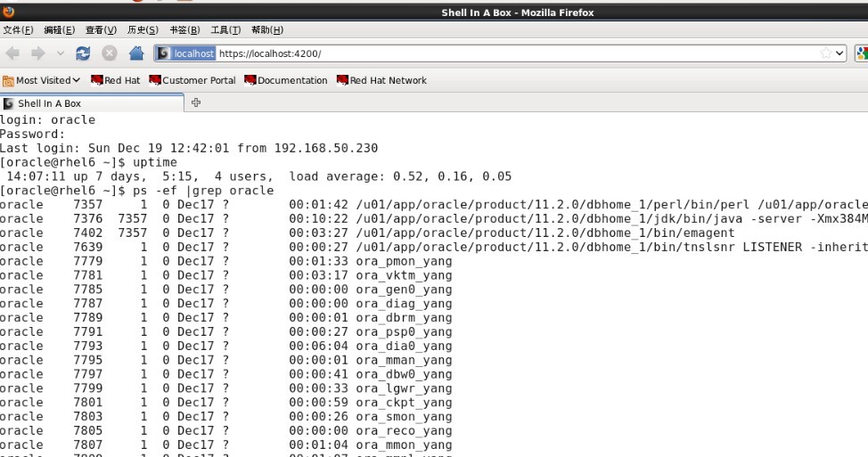This screenshot has height=457, width=868.
Task: Reload the page with the refresh icon
Action: tap(83, 53)
